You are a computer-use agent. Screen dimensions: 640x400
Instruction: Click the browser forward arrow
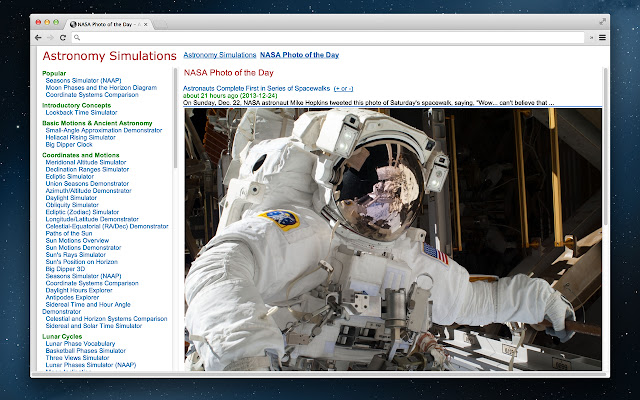tap(50, 38)
